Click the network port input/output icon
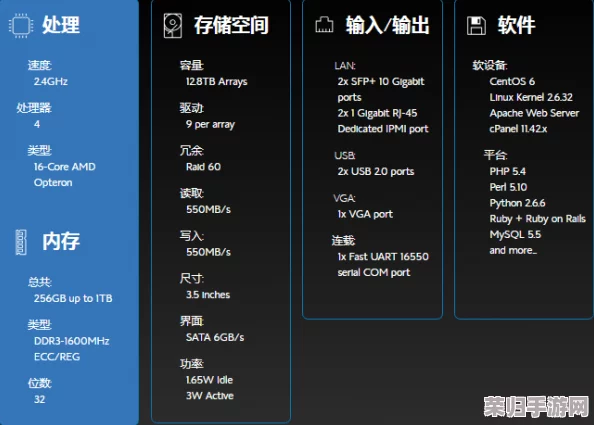 (x=324, y=25)
